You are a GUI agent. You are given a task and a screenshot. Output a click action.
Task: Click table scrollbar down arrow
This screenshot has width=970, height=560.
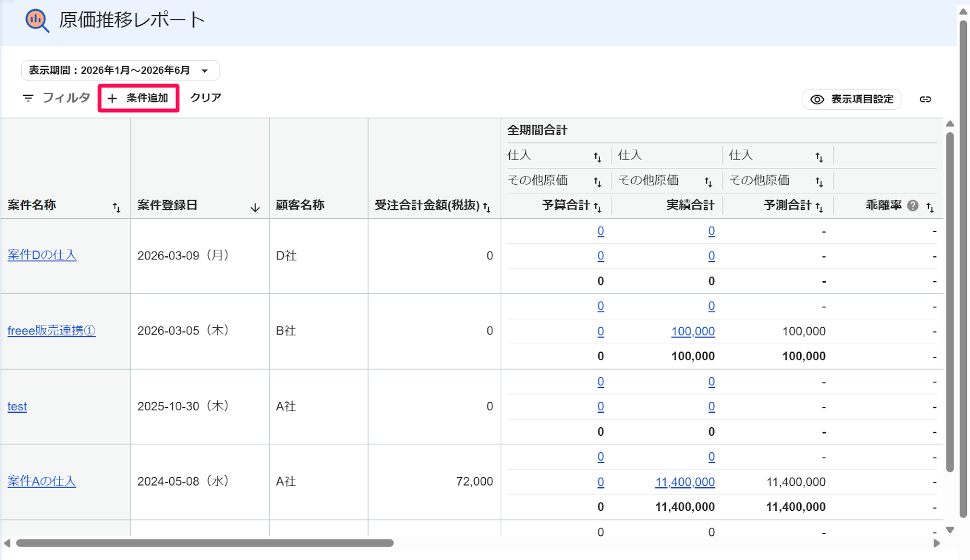(x=950, y=530)
